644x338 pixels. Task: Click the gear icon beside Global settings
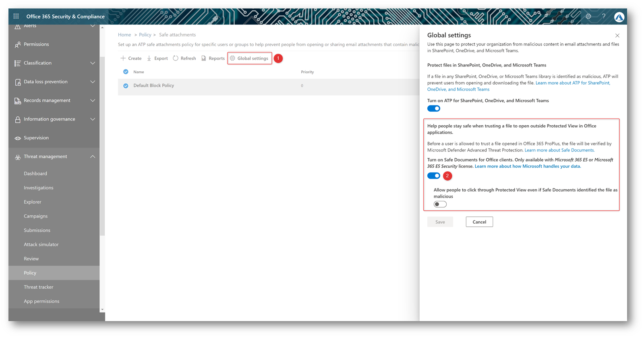tap(232, 58)
